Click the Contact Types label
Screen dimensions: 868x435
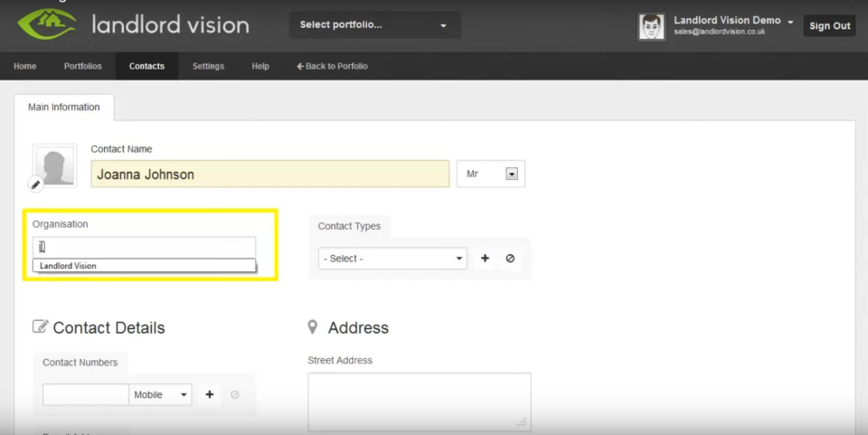coord(349,226)
